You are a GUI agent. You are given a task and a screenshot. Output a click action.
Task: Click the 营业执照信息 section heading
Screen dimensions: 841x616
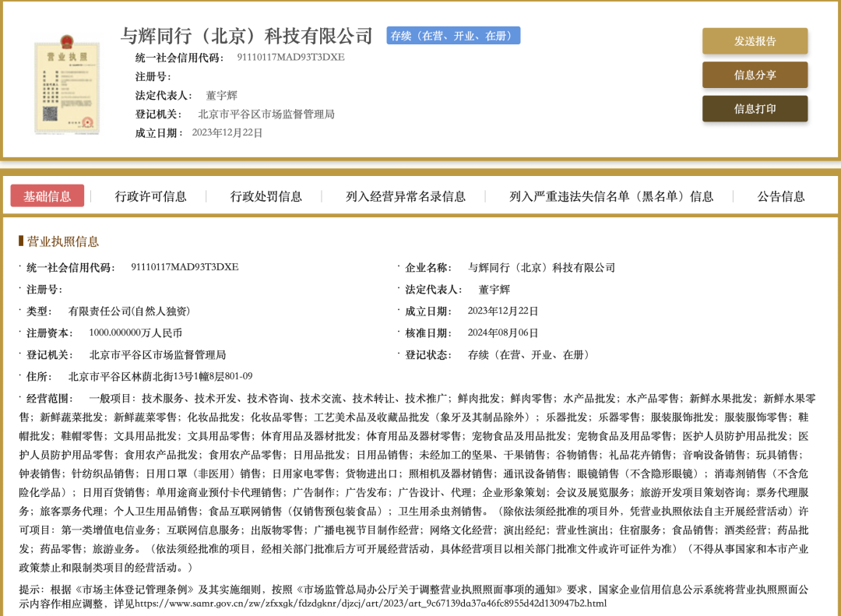pos(63,241)
